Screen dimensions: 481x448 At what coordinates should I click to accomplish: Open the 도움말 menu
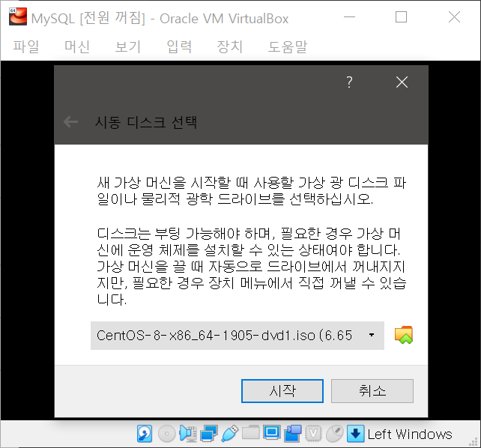coord(288,47)
